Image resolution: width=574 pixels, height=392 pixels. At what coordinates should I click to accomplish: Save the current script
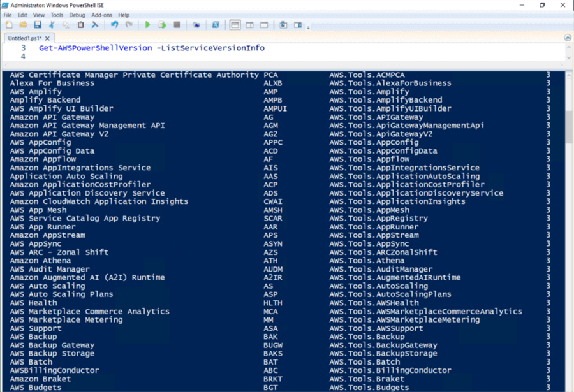36,24
